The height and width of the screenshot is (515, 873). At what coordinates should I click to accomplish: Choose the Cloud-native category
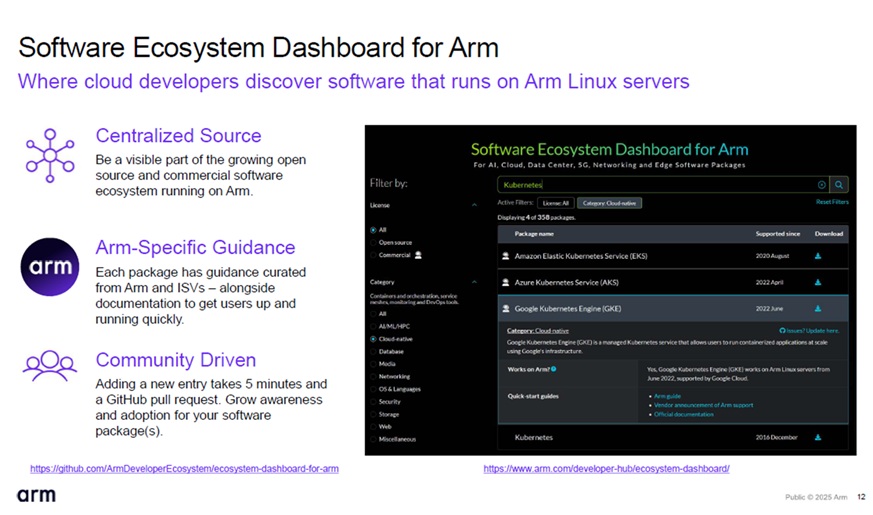pyautogui.click(x=373, y=339)
